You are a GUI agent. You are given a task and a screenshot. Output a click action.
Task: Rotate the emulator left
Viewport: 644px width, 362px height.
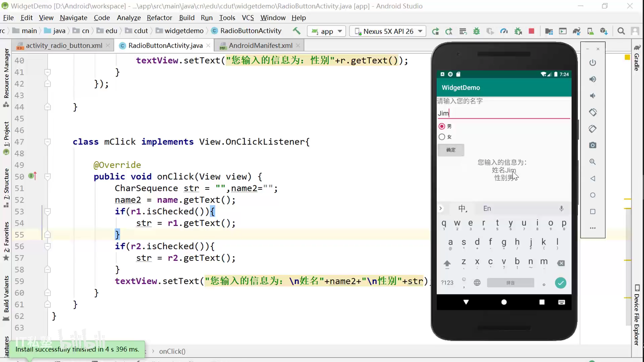click(x=593, y=112)
